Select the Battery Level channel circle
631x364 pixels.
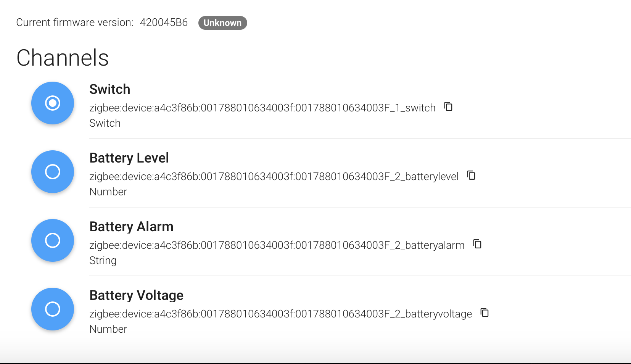click(53, 172)
